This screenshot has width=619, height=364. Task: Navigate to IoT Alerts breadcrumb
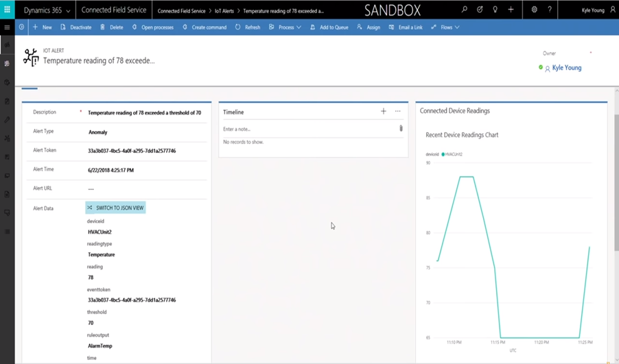(224, 11)
